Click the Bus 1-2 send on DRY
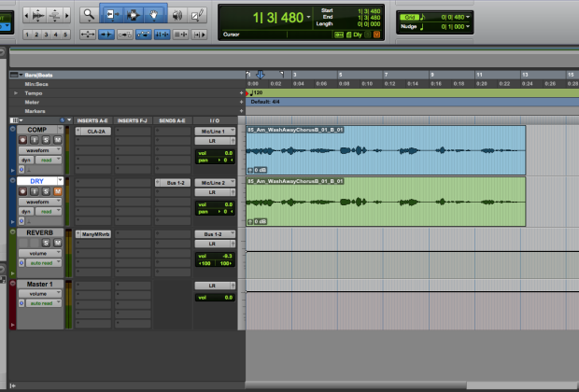 pyautogui.click(x=172, y=183)
